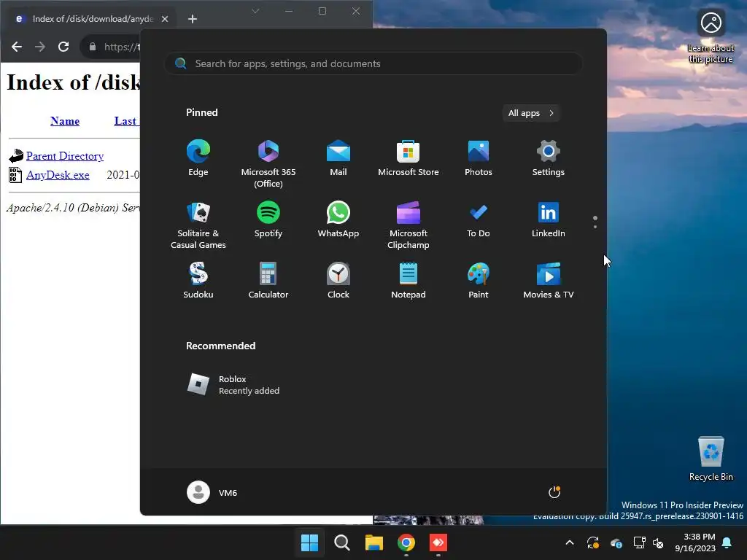Click the update sync tray icon
Image resolution: width=747 pixels, height=560 pixels.
pyautogui.click(x=592, y=542)
